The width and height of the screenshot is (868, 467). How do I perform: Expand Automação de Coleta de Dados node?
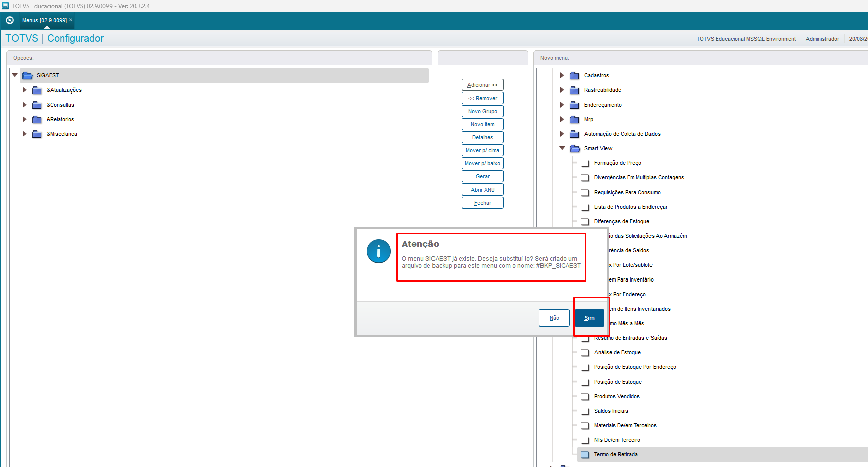coord(562,134)
